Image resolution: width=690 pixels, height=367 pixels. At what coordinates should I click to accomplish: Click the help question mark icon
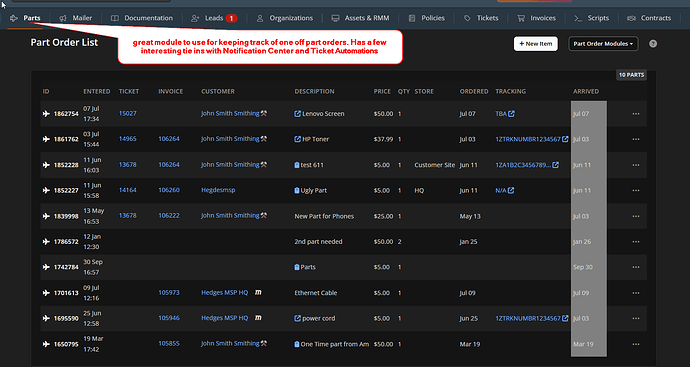[x=653, y=44]
